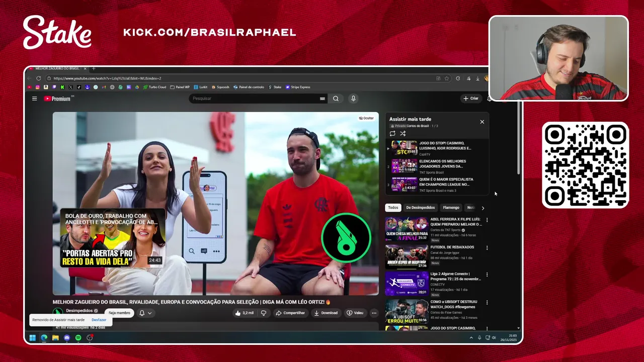Open FUTEBOL DE REBAIXADOS recommended video
This screenshot has height=362, width=644.
433,256
